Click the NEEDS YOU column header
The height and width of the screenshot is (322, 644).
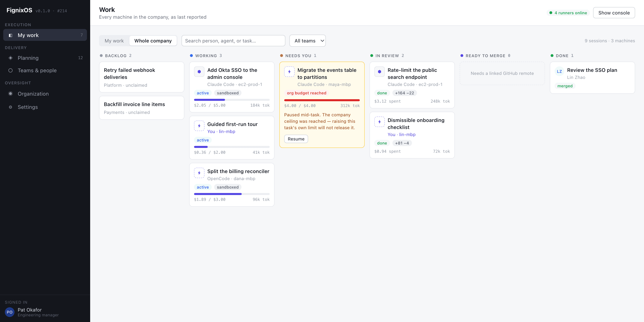298,56
